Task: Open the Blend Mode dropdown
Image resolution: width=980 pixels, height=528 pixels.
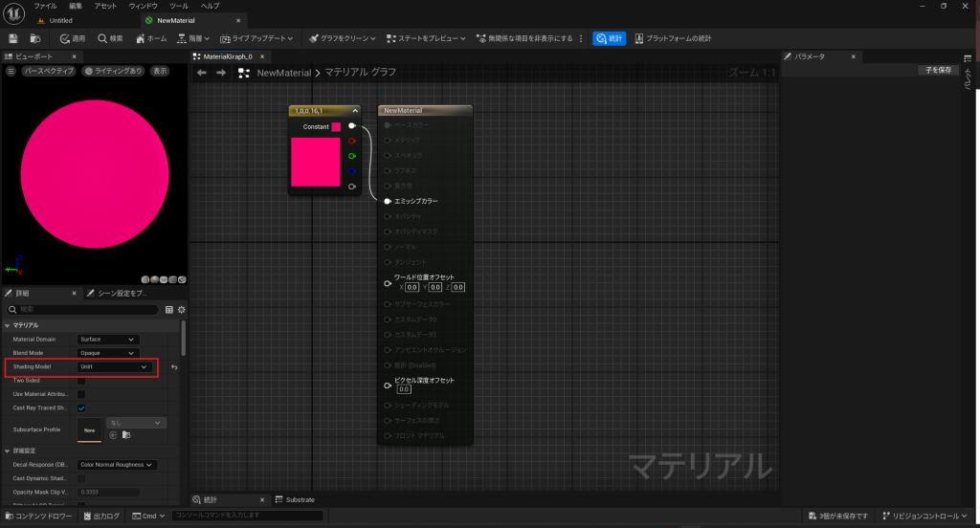Action: (x=108, y=353)
